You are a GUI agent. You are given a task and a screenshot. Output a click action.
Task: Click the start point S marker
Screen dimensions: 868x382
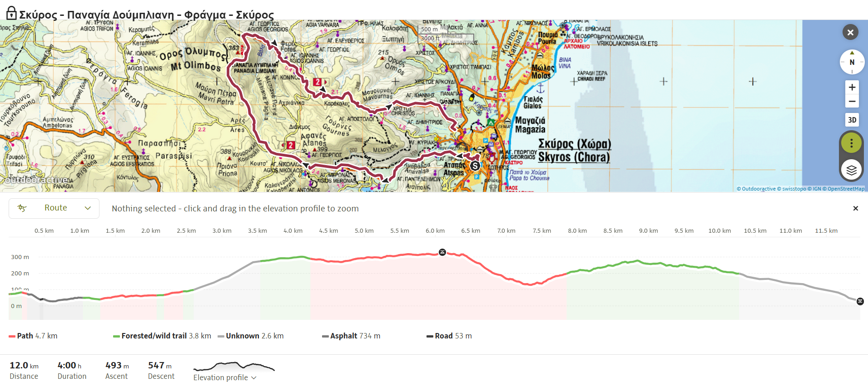tap(475, 166)
